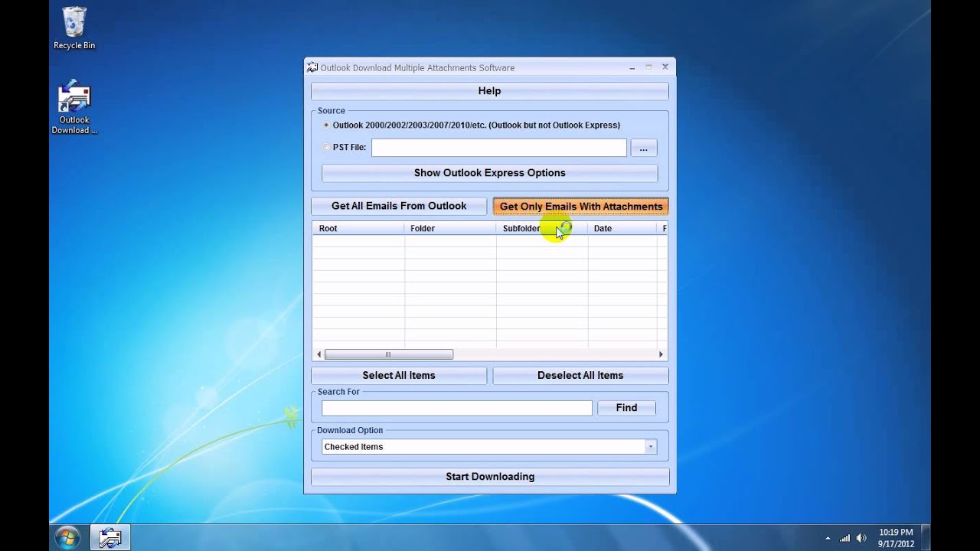The height and width of the screenshot is (551, 980).
Task: Click the Folder column header
Action: click(450, 228)
